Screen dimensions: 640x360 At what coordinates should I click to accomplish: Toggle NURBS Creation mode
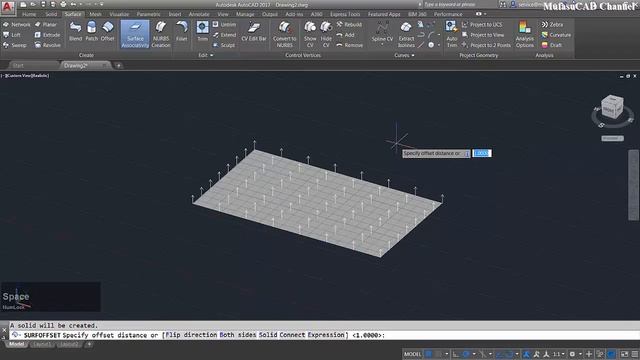point(161,35)
